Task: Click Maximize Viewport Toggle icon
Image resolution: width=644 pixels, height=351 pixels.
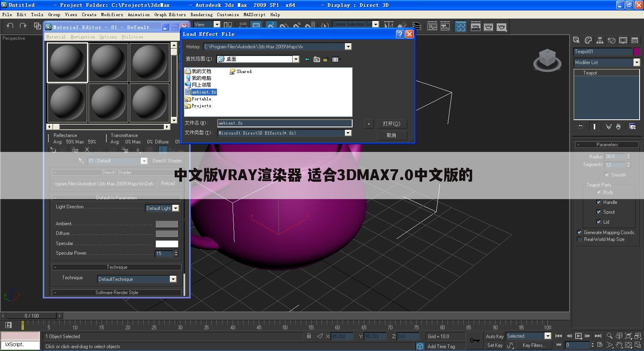Action: (638, 345)
